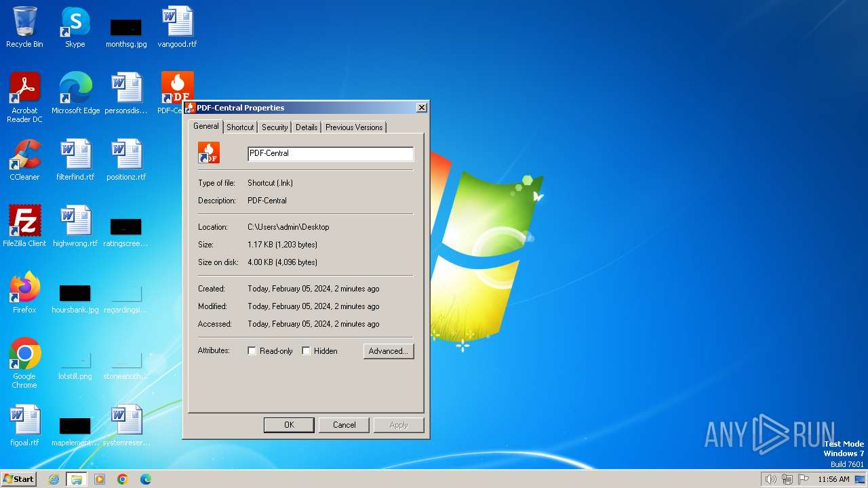868x488 pixels.
Task: Click the PDF-Central shortcut icon in dialog
Action: (x=209, y=152)
